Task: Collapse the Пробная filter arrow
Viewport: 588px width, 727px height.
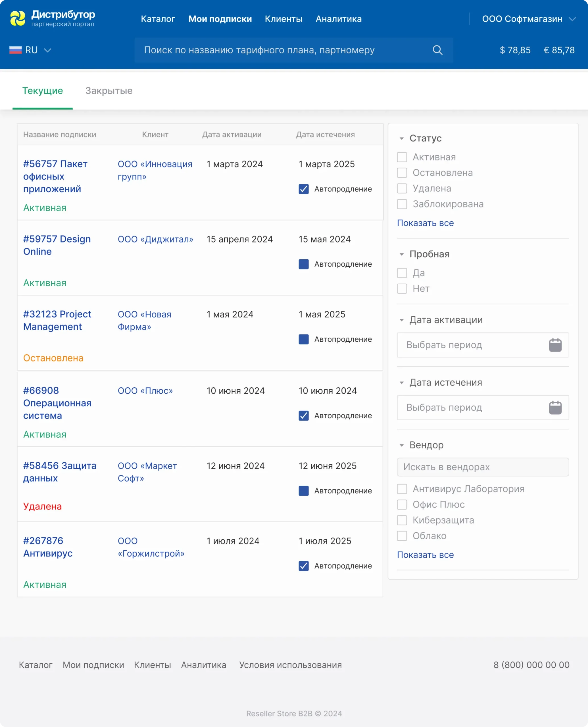Action: [401, 254]
